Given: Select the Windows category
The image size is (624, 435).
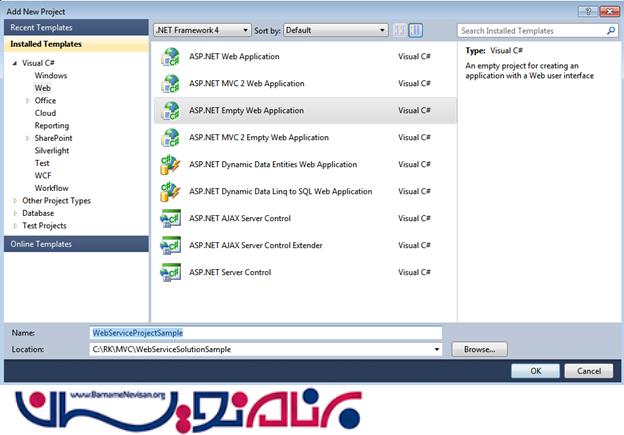Looking at the screenshot, I should (51, 76).
